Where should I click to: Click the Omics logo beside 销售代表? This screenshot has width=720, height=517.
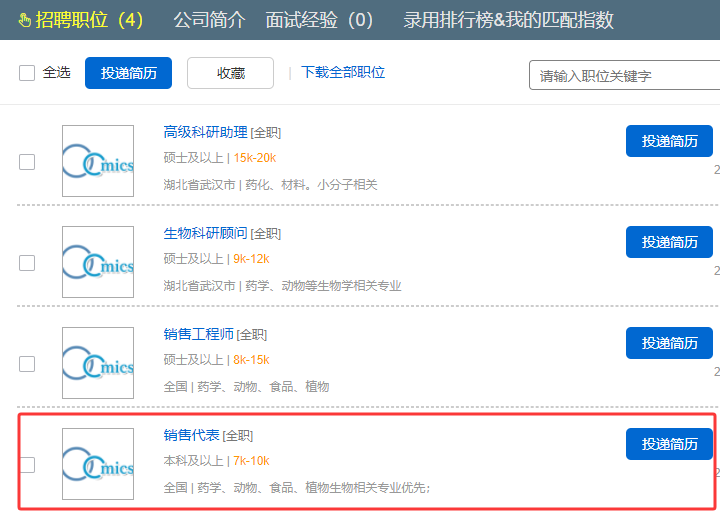(x=97, y=464)
